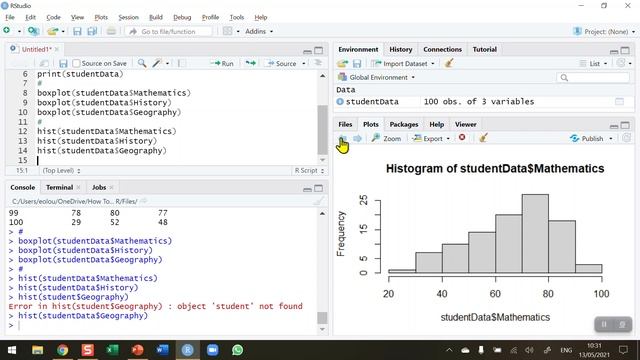Click the Load Workspace icon in the Environment pane

point(342,63)
